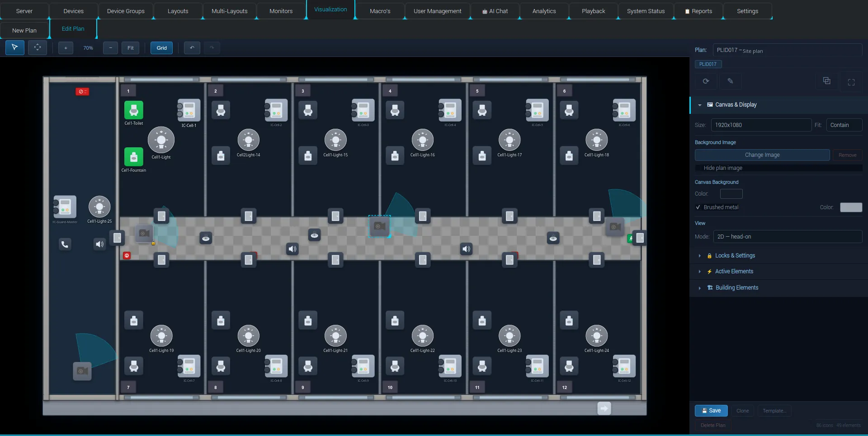Open the Canvas Background color swatch

tap(731, 194)
